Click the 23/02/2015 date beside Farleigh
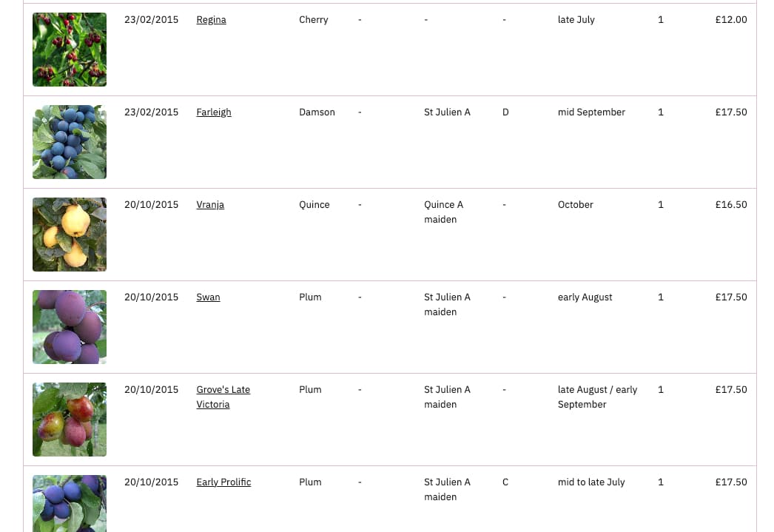 click(151, 112)
